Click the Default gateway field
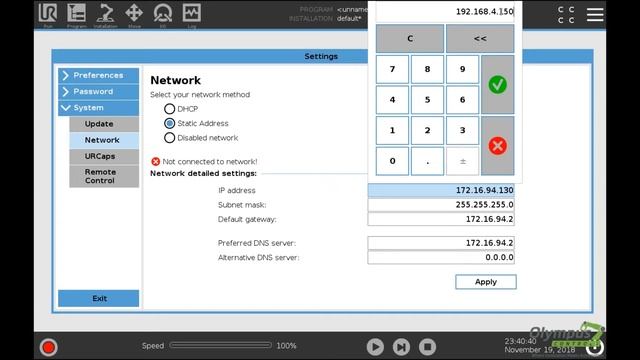The width and height of the screenshot is (640, 360). coord(441,219)
